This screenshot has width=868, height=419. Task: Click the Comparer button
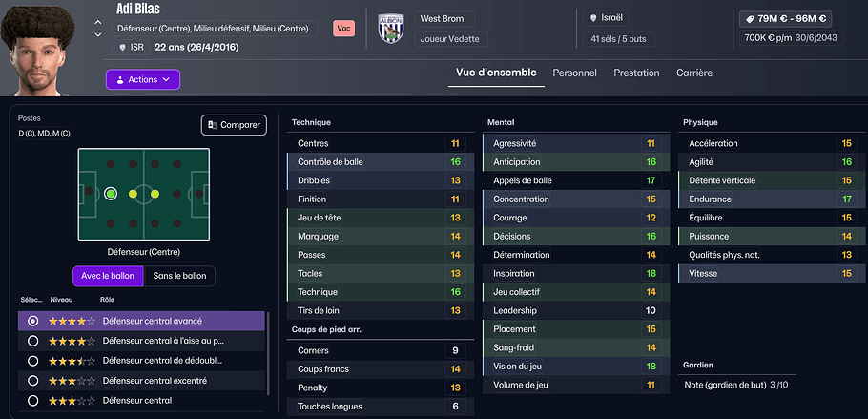[x=234, y=125]
